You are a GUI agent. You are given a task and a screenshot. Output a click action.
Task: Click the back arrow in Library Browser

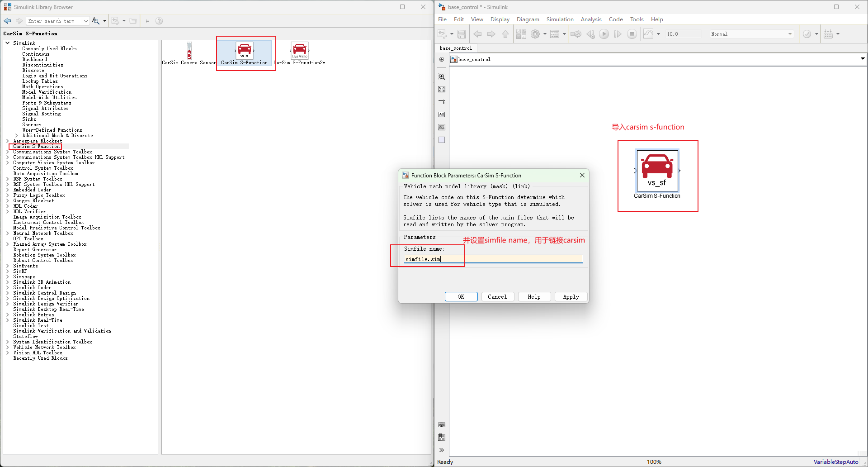click(7, 21)
